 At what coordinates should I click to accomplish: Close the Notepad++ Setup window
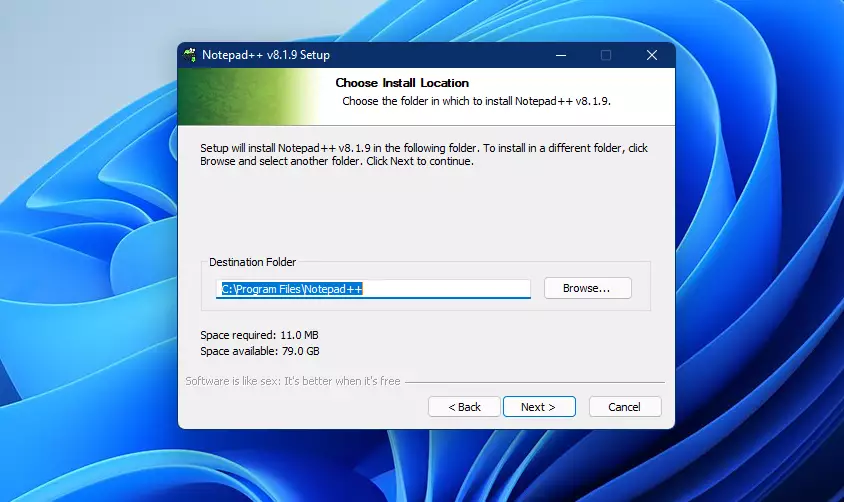point(652,55)
